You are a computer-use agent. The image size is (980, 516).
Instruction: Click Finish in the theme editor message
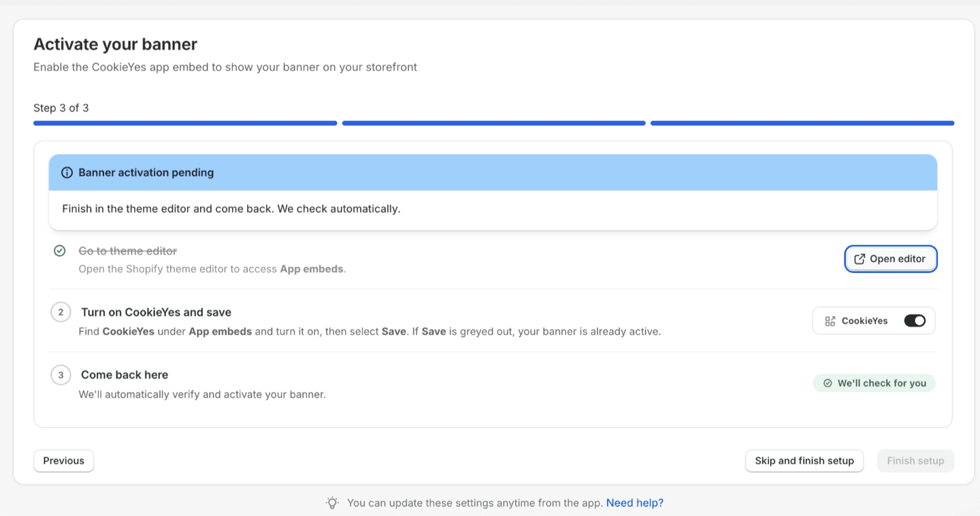coord(231,209)
